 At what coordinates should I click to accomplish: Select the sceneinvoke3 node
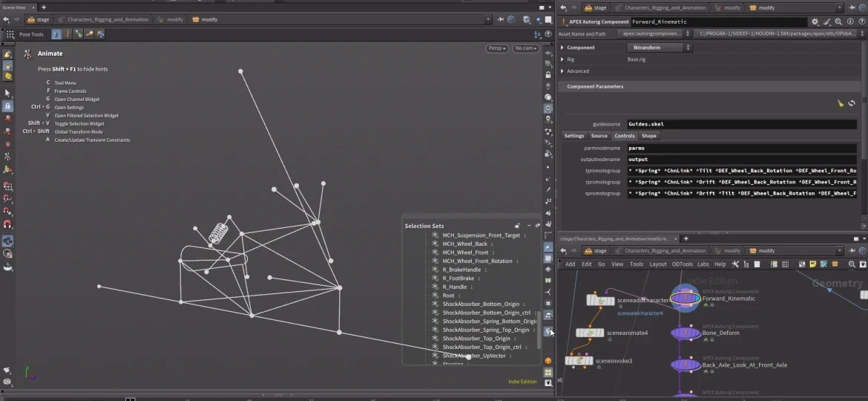click(579, 361)
